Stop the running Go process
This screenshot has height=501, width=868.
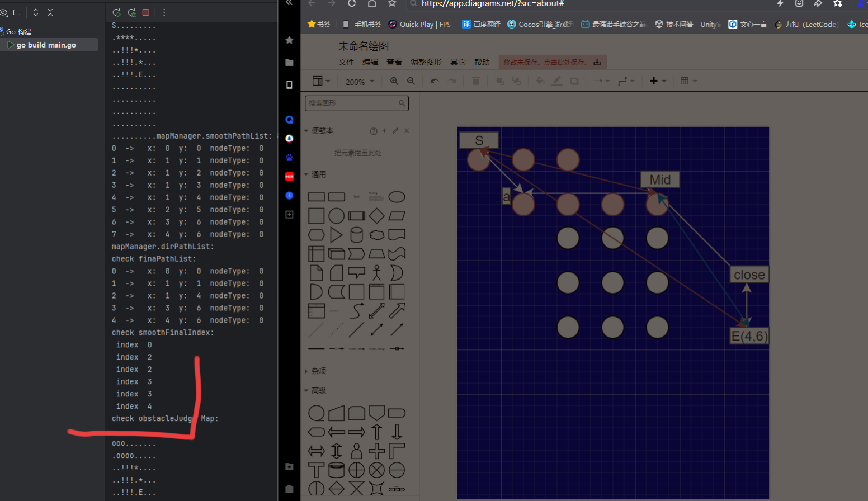(x=146, y=12)
